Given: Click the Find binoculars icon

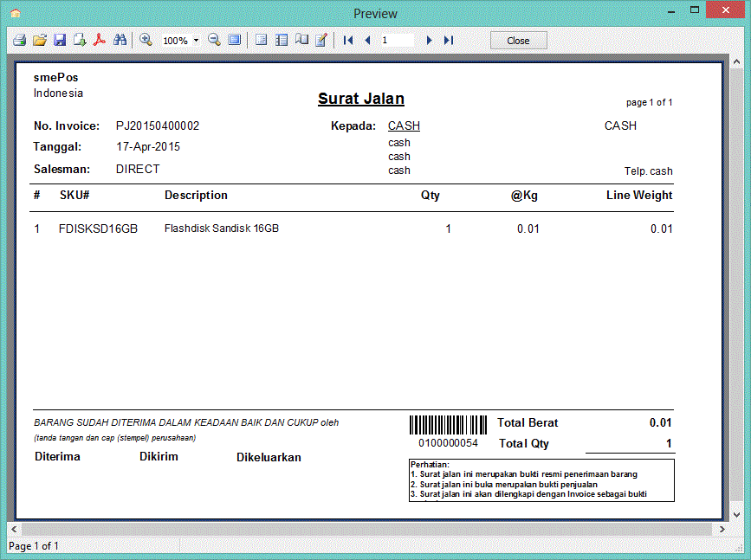Looking at the screenshot, I should (120, 40).
